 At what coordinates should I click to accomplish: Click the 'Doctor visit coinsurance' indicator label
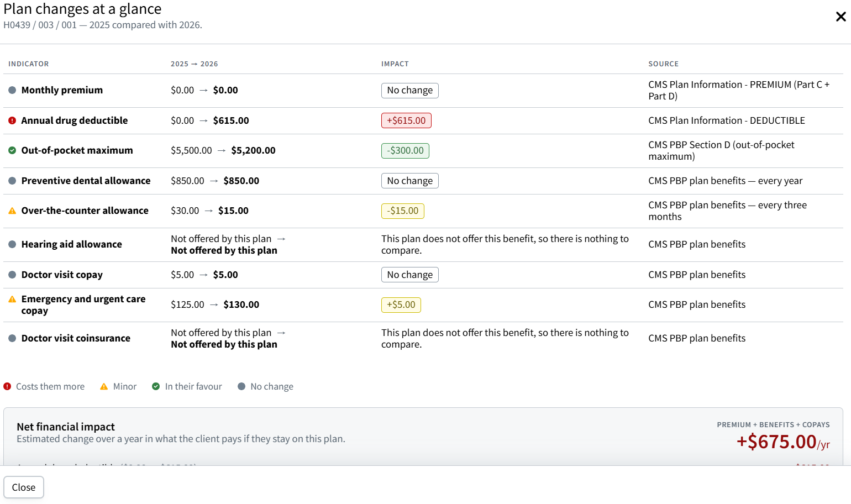pyautogui.click(x=76, y=338)
